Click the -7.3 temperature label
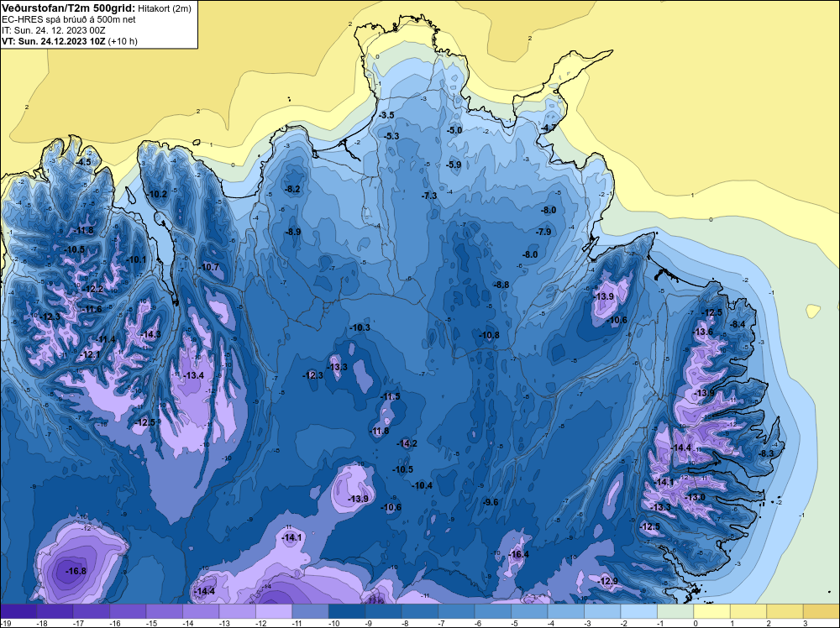The width and height of the screenshot is (840, 628). click(429, 196)
